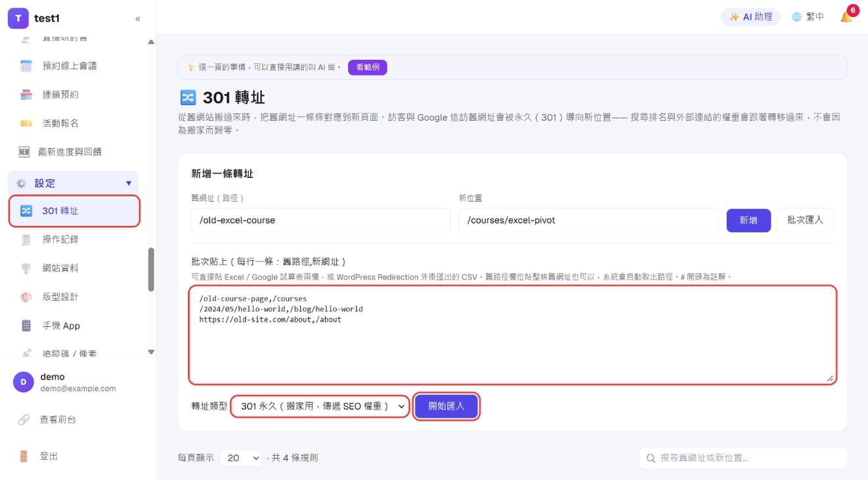Screen dimensions: 868x480
Task: Click the sidebar scroll down arrow
Action: click(x=151, y=352)
